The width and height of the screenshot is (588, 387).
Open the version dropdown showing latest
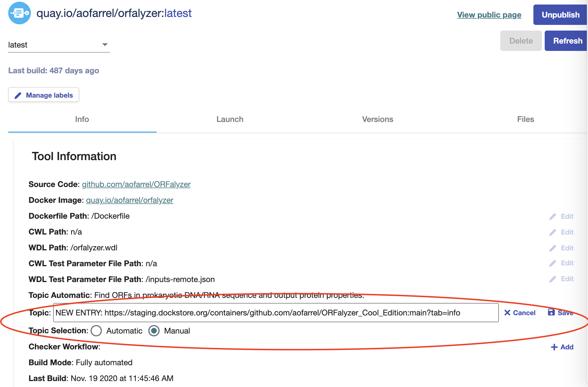pos(59,44)
